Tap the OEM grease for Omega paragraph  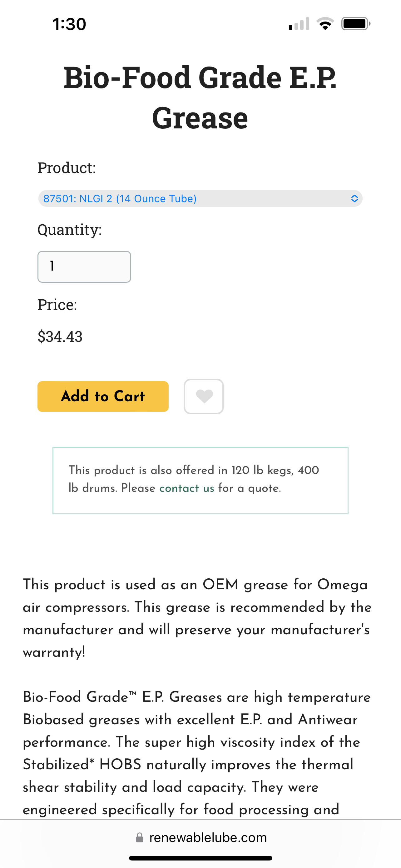(x=197, y=618)
